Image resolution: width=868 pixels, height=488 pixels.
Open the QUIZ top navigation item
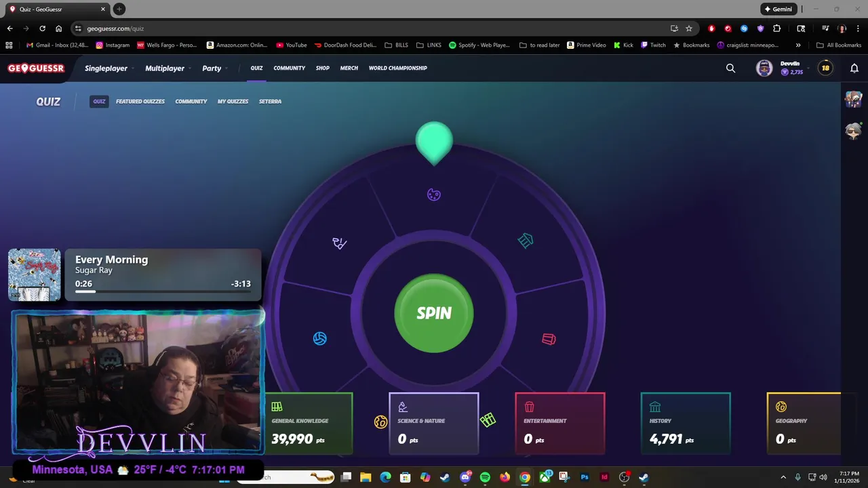tap(256, 68)
